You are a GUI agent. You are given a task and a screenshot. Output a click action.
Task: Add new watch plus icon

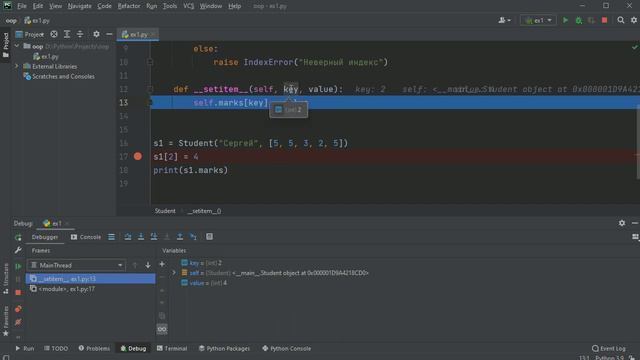[162, 264]
